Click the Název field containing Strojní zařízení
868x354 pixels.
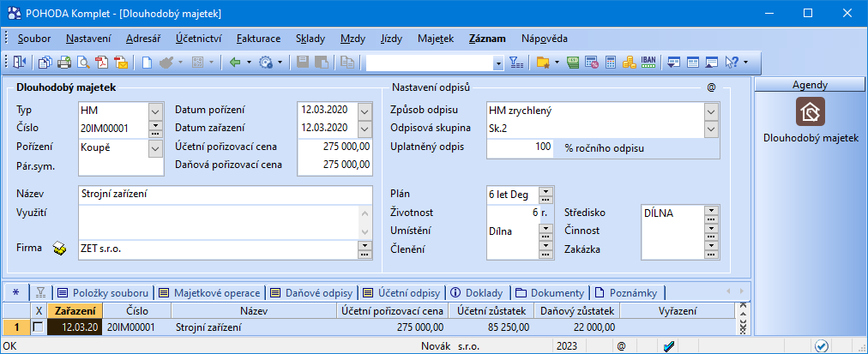226,195
